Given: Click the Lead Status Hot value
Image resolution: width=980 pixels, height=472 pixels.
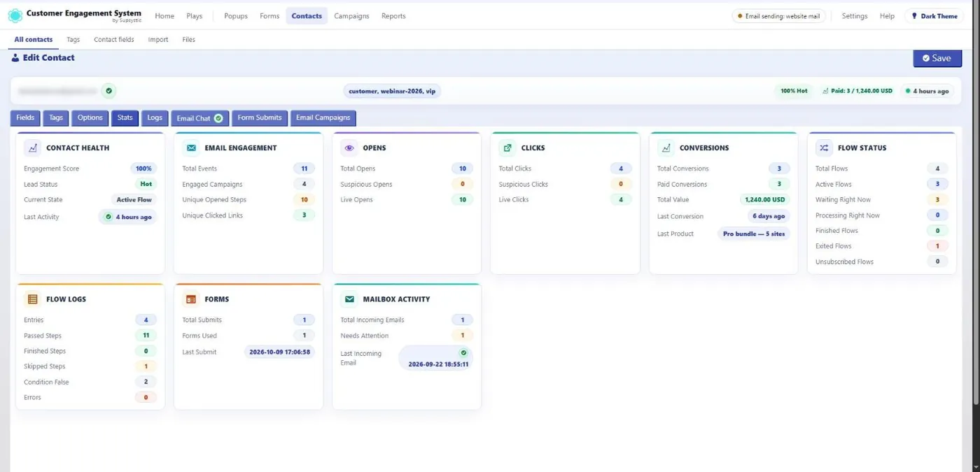Looking at the screenshot, I should (x=146, y=185).
